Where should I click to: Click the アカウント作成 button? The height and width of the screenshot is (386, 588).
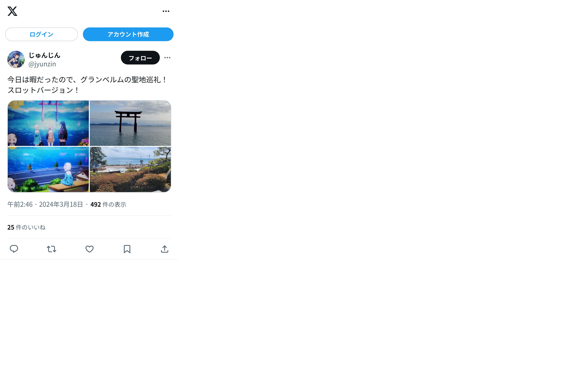pyautogui.click(x=128, y=34)
